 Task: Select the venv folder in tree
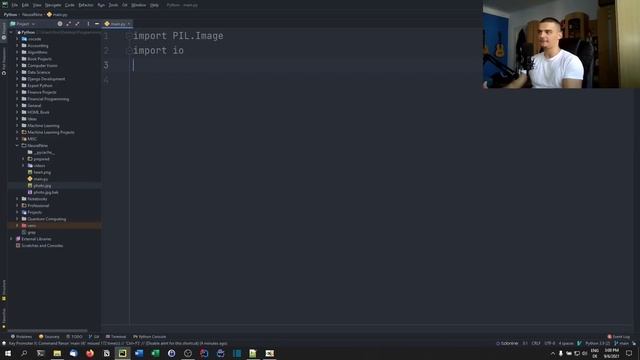pos(32,226)
